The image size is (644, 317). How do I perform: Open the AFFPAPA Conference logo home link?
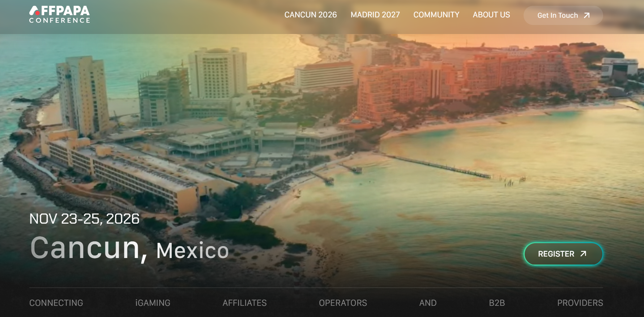(x=60, y=15)
